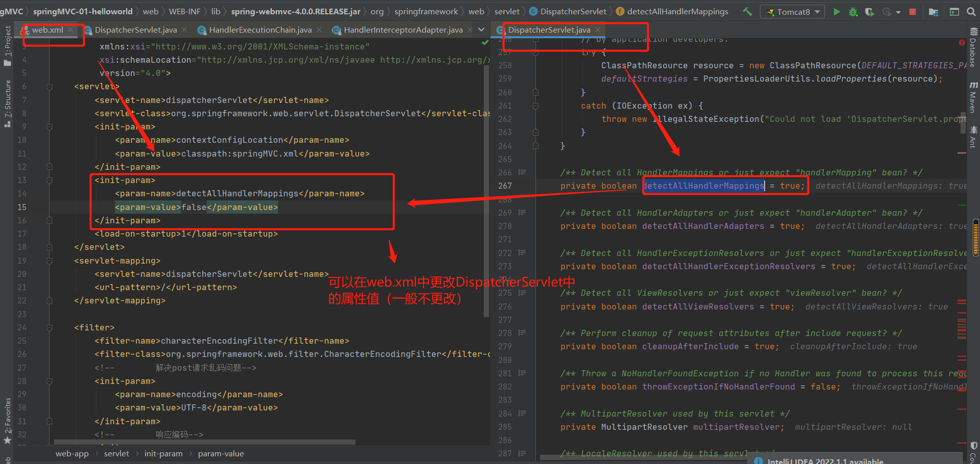Click the Run Anything icon
The width and height of the screenshot is (980, 464).
coord(954,12)
